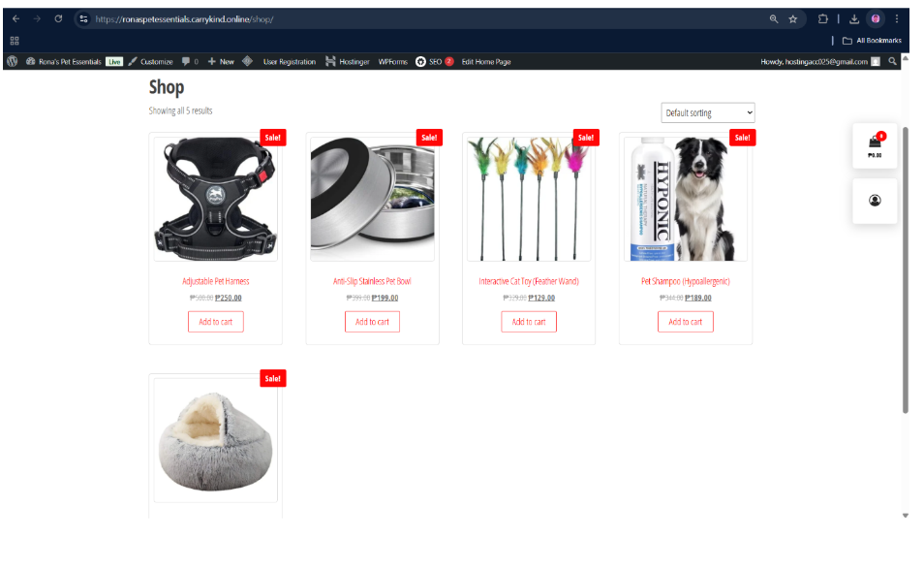Viewport: 924px width, 570px height.
Task: Add Adjustable Pet Harness to cart
Action: [216, 322]
